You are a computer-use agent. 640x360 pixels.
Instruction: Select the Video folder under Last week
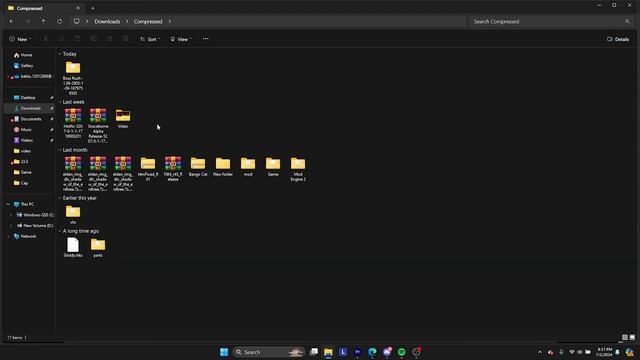tap(123, 119)
